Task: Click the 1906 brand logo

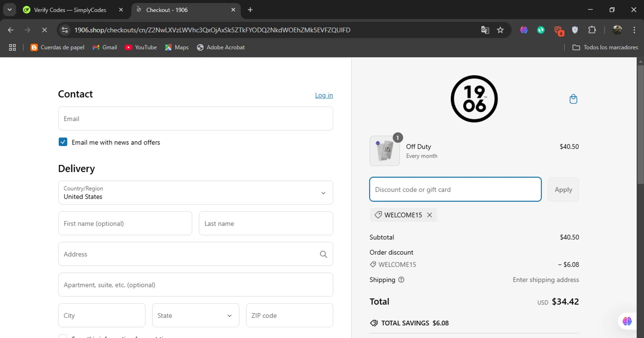Action: click(474, 99)
